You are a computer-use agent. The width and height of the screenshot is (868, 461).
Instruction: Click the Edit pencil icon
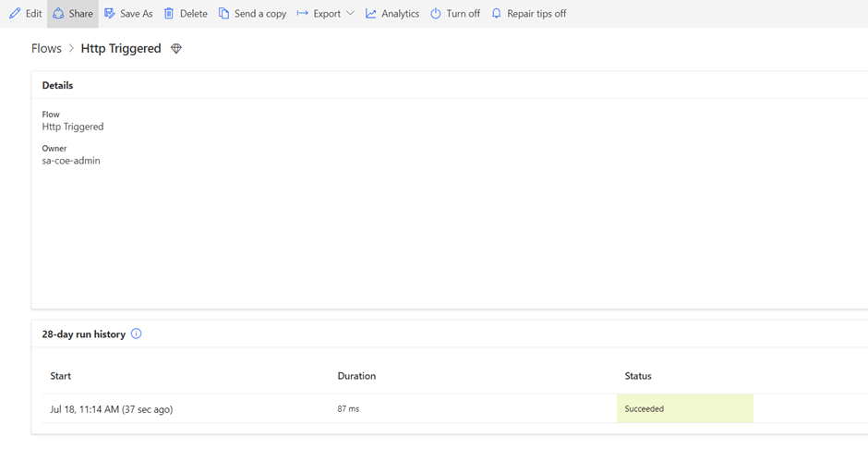[15, 14]
